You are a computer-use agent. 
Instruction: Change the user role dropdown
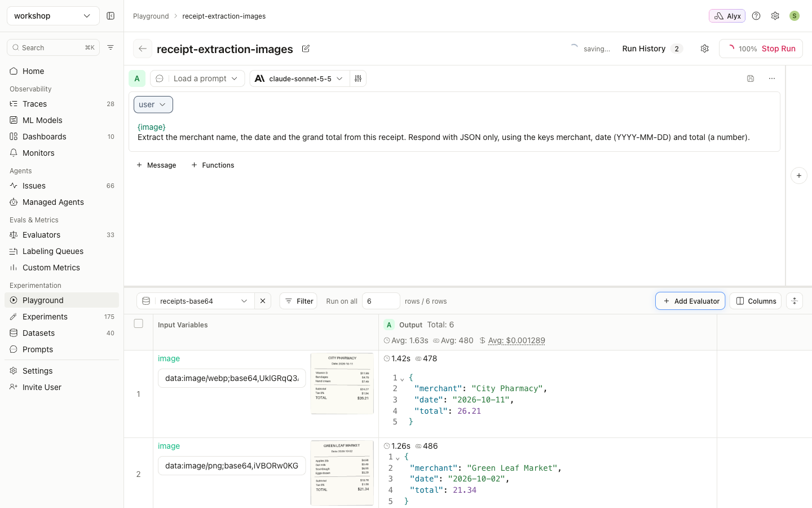(153, 104)
